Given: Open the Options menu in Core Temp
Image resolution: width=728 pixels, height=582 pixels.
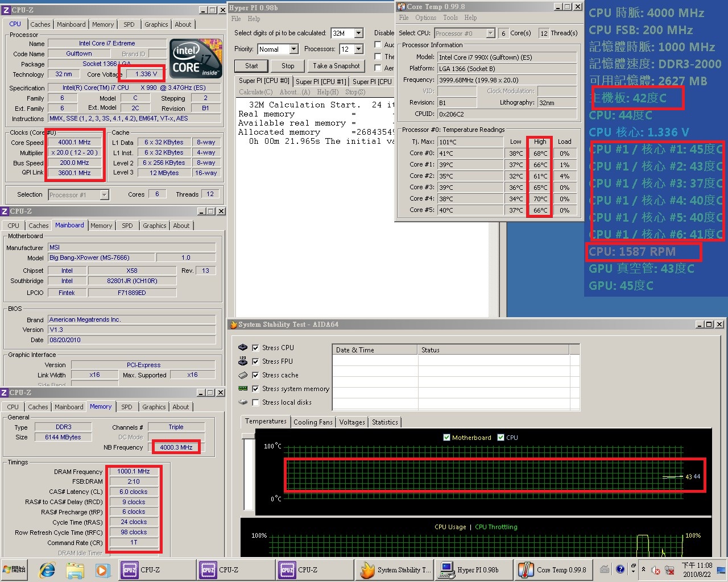Looking at the screenshot, I should (425, 18).
